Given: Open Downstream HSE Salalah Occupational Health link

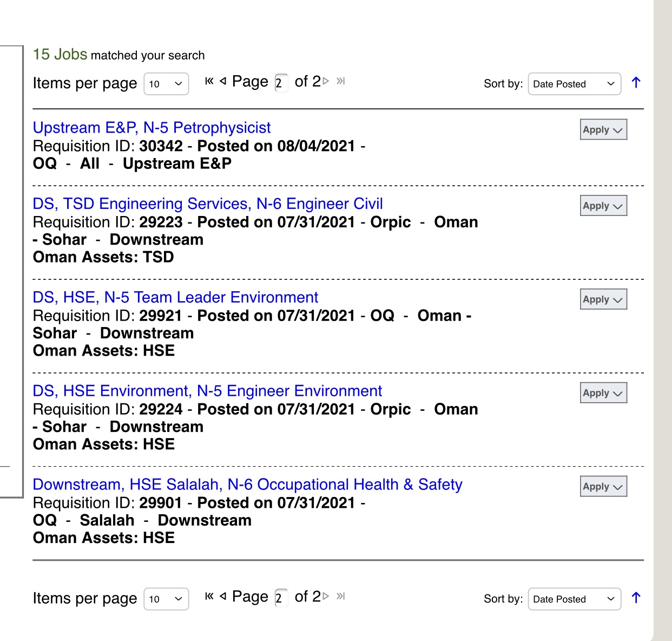Looking at the screenshot, I should pos(247,485).
